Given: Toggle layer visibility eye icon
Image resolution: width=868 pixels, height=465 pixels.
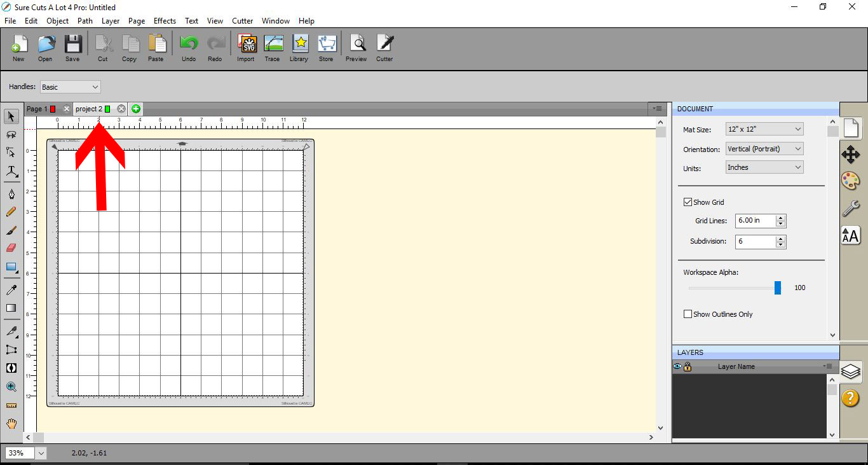Looking at the screenshot, I should click(677, 366).
